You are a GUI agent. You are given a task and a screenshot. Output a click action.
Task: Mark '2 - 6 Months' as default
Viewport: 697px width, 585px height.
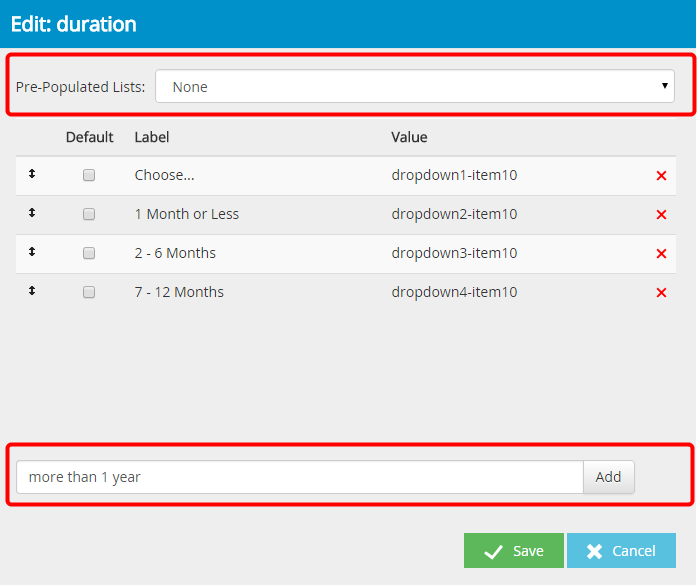coord(89,253)
